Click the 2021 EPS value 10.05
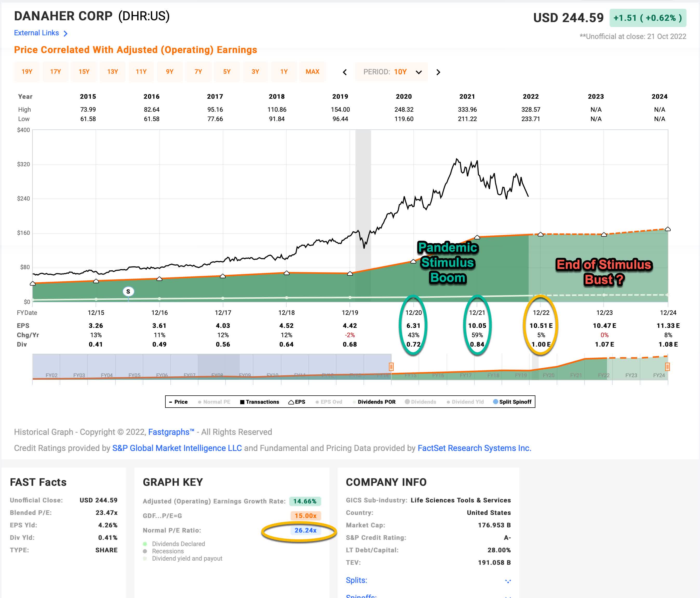Screen dimensions: 700x598 point(477,325)
